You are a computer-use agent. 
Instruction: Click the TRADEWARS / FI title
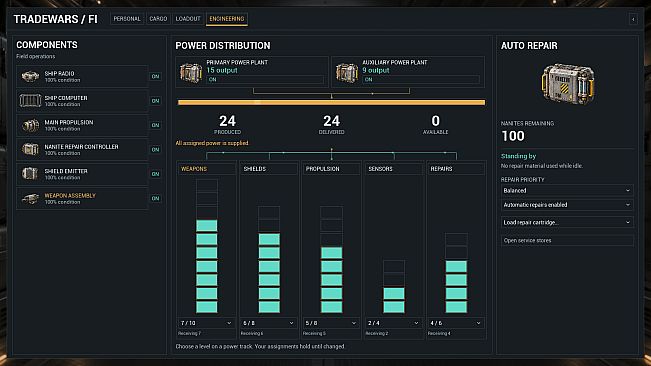click(56, 19)
